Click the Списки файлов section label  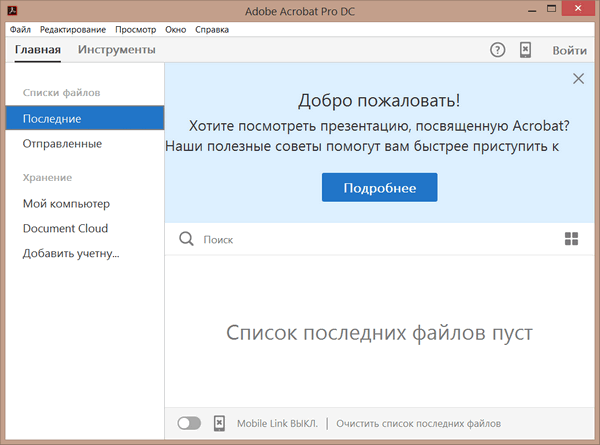(61, 93)
